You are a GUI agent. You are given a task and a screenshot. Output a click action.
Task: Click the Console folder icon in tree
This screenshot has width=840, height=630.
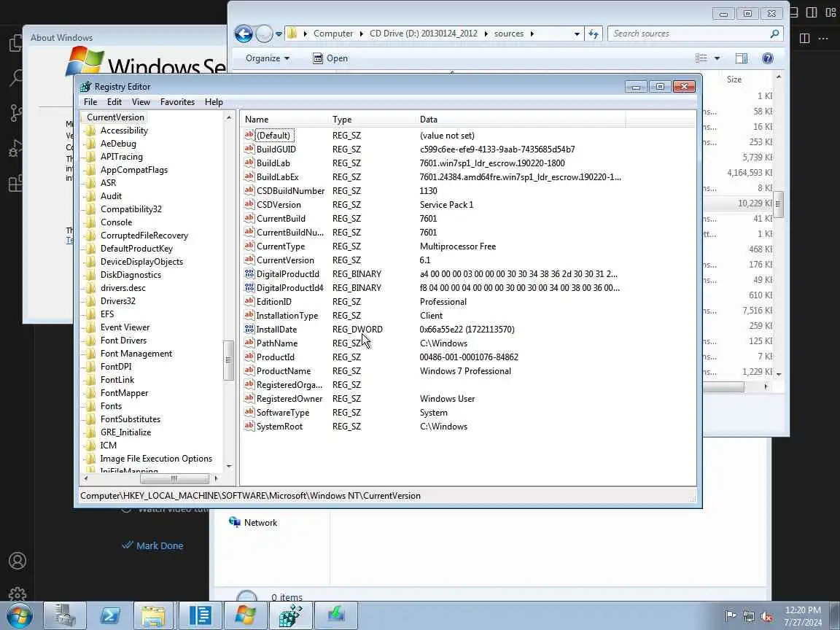pyautogui.click(x=90, y=222)
